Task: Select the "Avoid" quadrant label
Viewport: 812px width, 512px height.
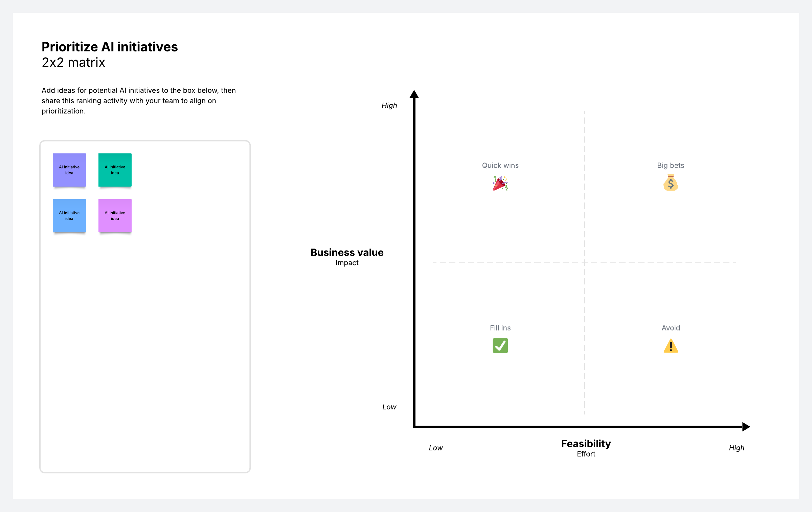Action: click(x=671, y=328)
